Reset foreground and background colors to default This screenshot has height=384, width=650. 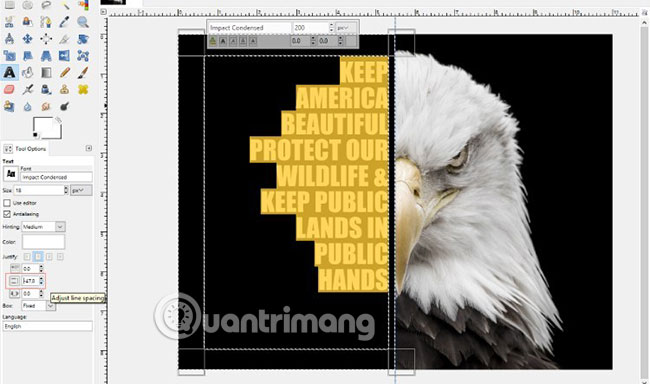click(x=35, y=135)
